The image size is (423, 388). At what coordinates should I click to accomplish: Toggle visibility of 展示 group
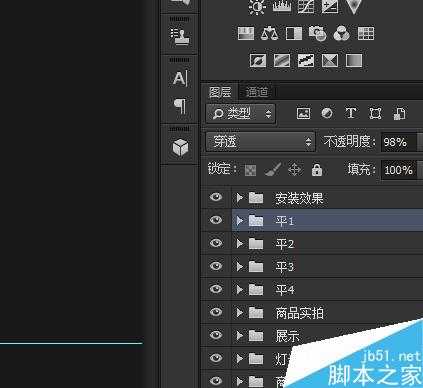(x=216, y=335)
